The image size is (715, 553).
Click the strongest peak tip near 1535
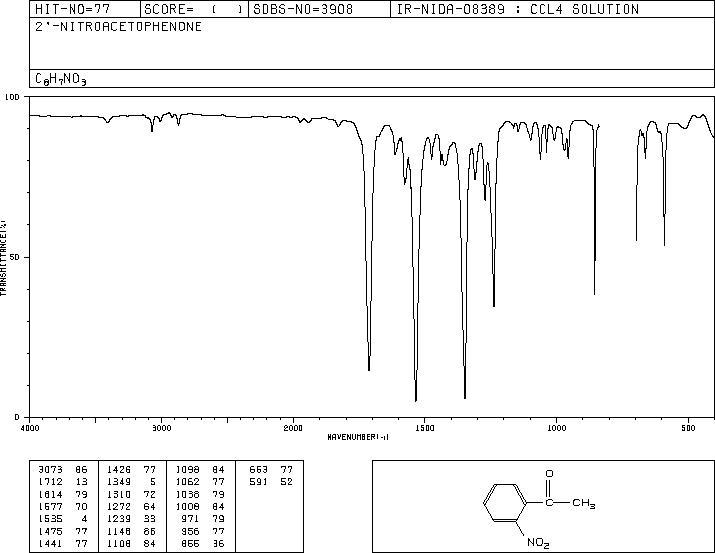416,401
